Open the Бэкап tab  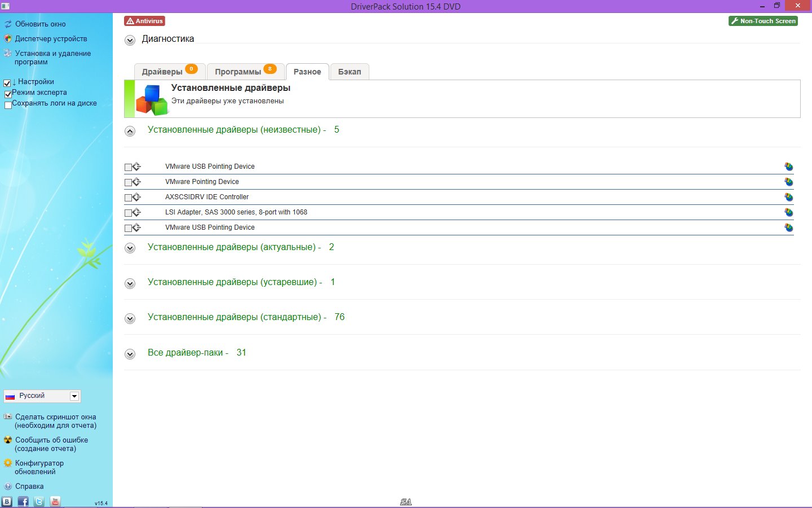pyautogui.click(x=350, y=71)
